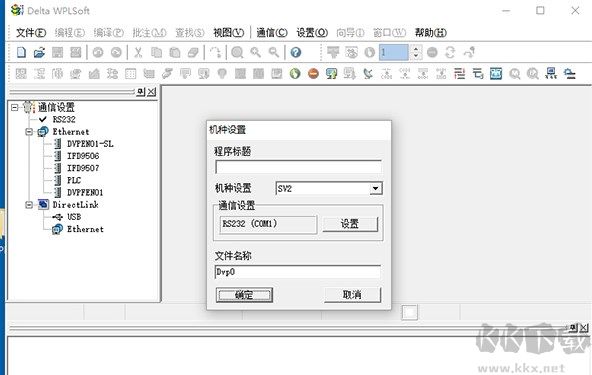Select the Ethernet item under DirectLink
This screenshot has width=592, height=375.
coord(85,229)
